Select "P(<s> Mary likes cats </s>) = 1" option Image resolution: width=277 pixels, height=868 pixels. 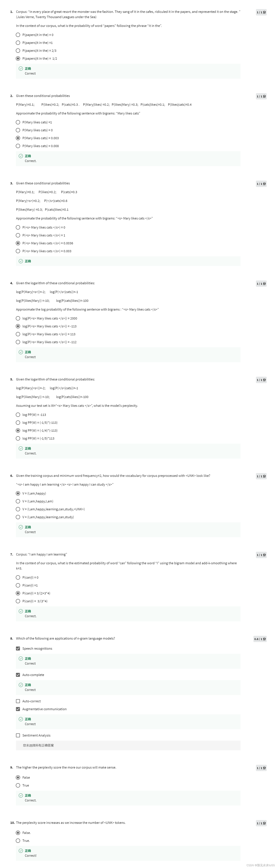[18, 235]
